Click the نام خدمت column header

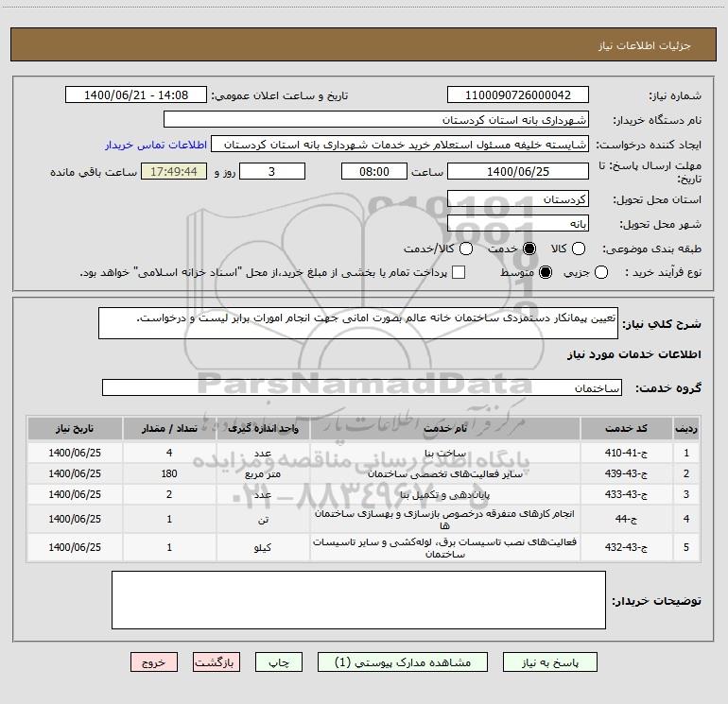(444, 428)
